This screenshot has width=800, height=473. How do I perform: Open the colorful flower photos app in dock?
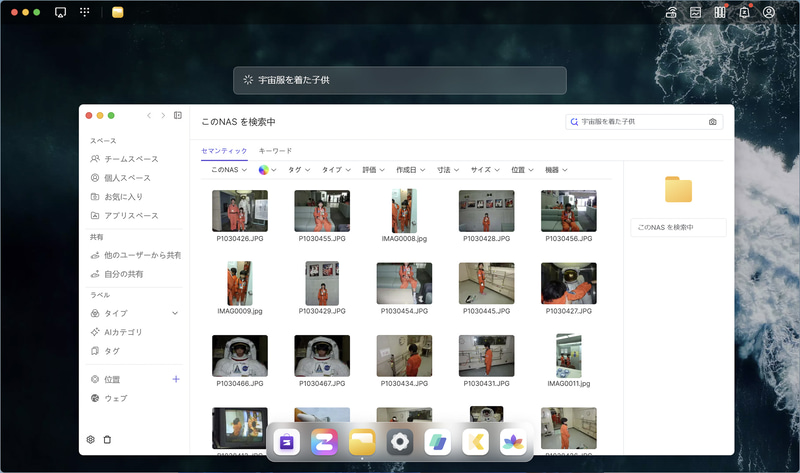tap(513, 442)
